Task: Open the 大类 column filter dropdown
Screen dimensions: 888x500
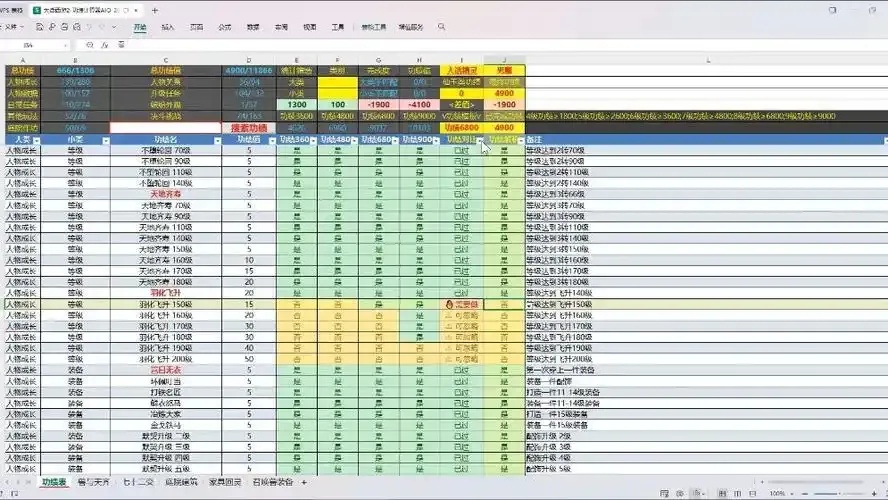Action: click(36, 140)
